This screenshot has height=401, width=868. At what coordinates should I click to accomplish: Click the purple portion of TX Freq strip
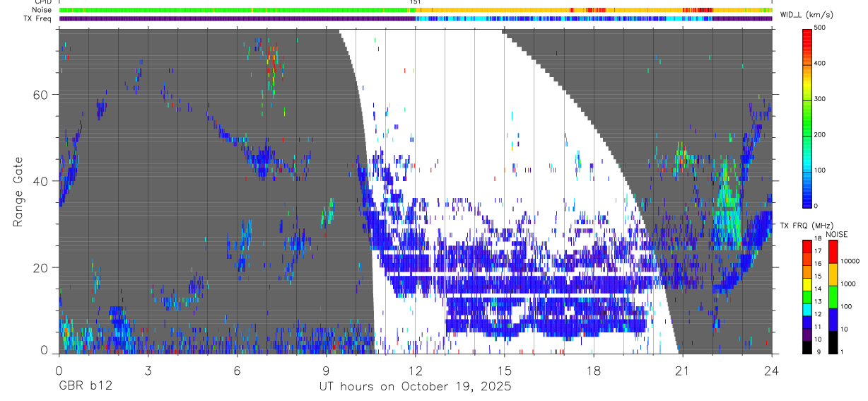(237, 18)
